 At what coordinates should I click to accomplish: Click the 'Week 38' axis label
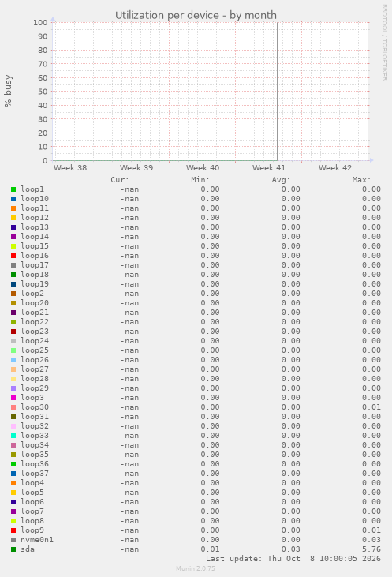(70, 168)
